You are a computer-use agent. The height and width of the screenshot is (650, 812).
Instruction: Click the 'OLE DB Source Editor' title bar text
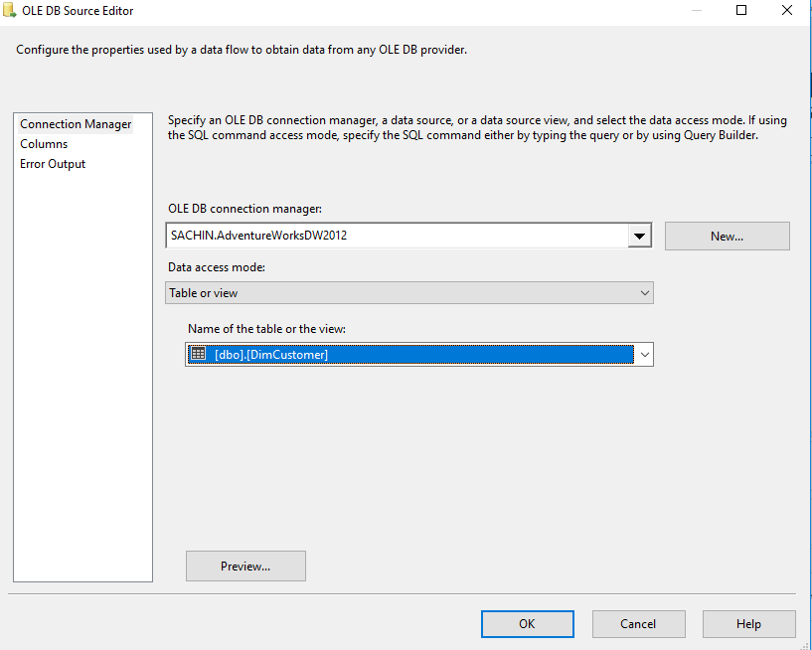(78, 11)
